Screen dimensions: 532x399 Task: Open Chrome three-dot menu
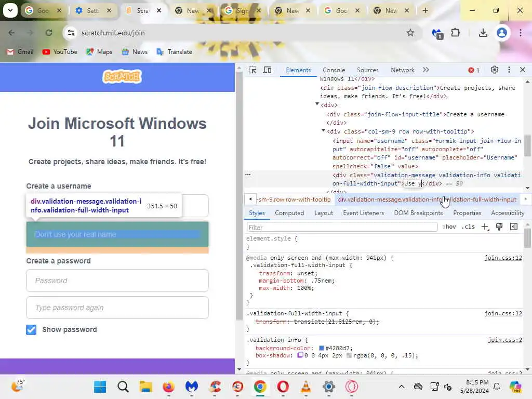tap(521, 33)
